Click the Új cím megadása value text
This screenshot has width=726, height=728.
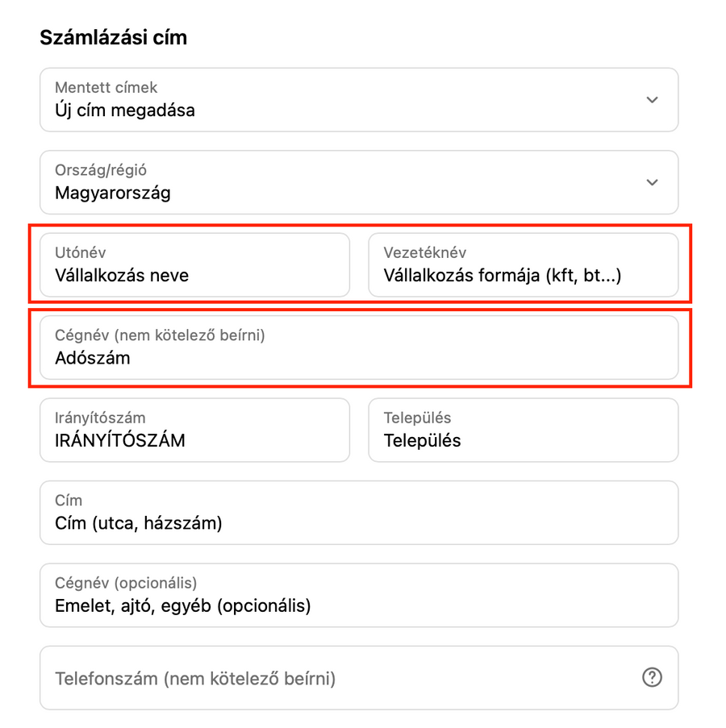[x=125, y=110]
